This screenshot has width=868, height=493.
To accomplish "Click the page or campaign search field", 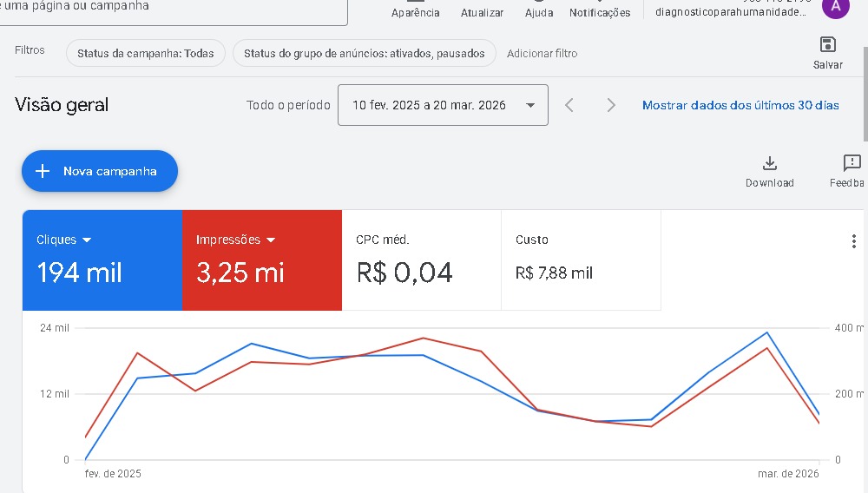I will pyautogui.click(x=174, y=9).
